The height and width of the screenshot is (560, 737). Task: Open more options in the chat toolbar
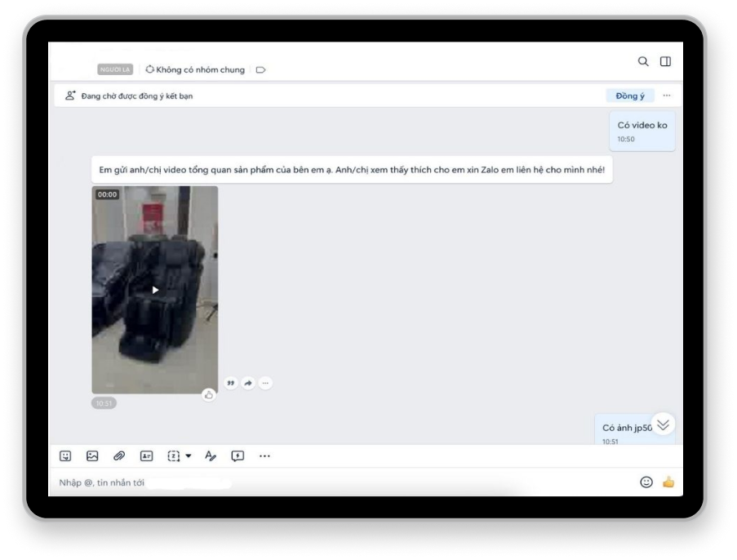264,456
